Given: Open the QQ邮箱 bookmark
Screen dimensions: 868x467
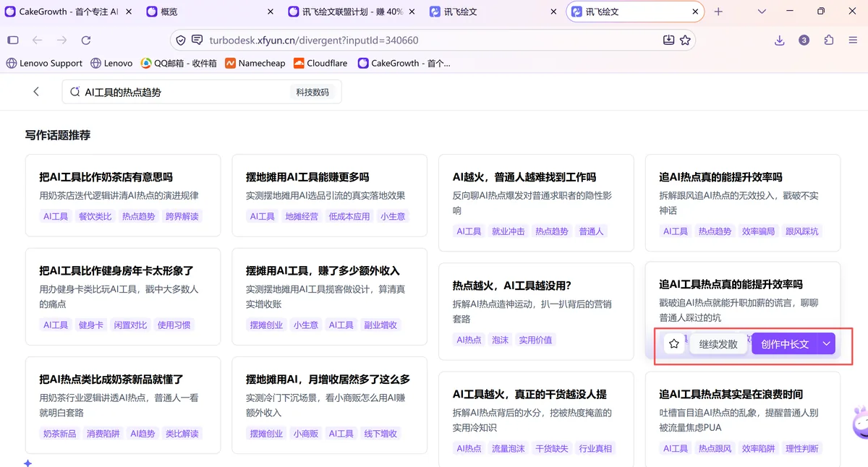Looking at the screenshot, I should [x=179, y=63].
